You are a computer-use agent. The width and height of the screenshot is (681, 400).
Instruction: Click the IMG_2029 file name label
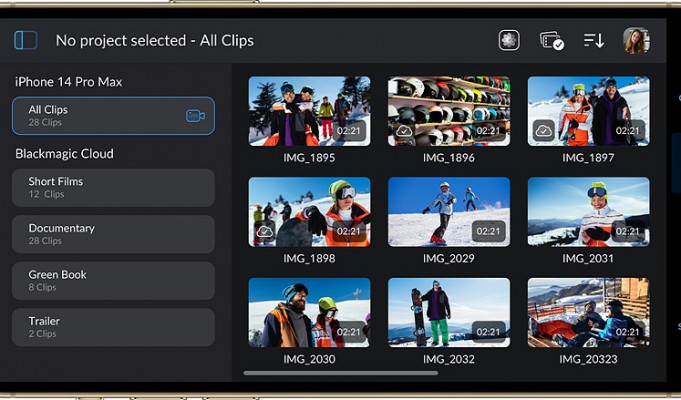click(x=449, y=258)
